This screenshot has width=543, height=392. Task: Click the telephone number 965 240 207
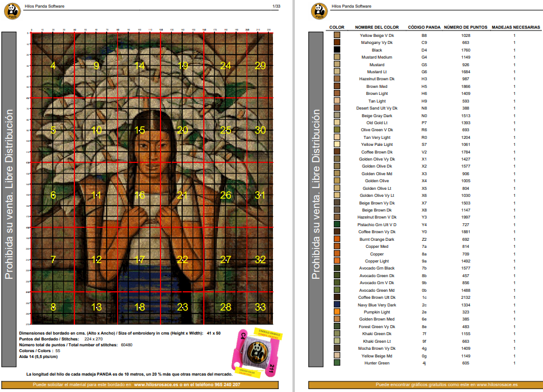pos(227,384)
